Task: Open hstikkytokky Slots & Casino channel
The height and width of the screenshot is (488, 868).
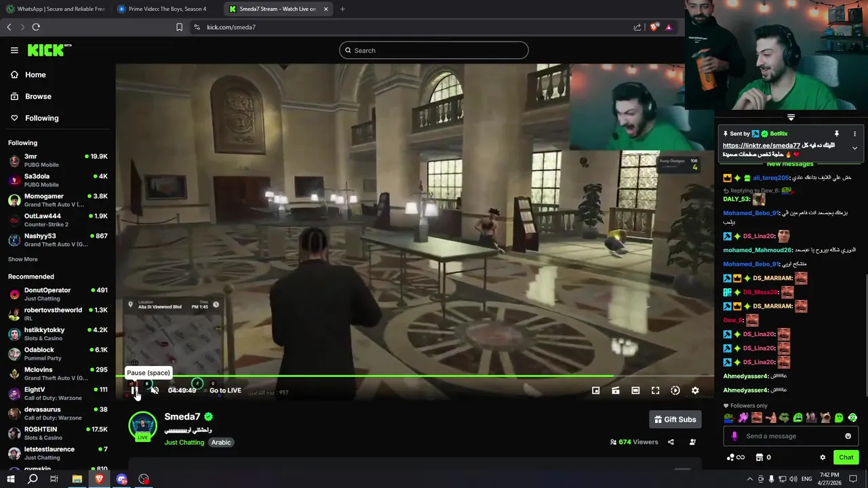Action: click(58, 333)
